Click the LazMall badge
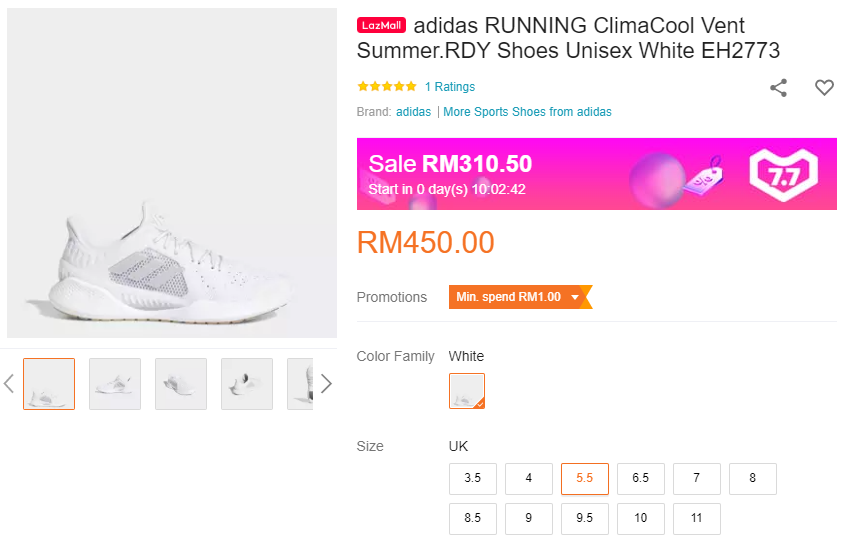This screenshot has width=852, height=551. tap(381, 26)
